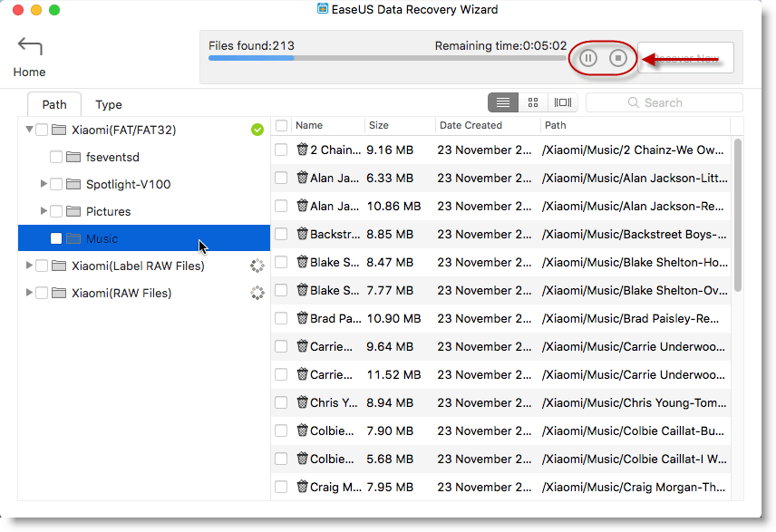Sort by Name column header
This screenshot has height=532, width=776.
(x=328, y=126)
